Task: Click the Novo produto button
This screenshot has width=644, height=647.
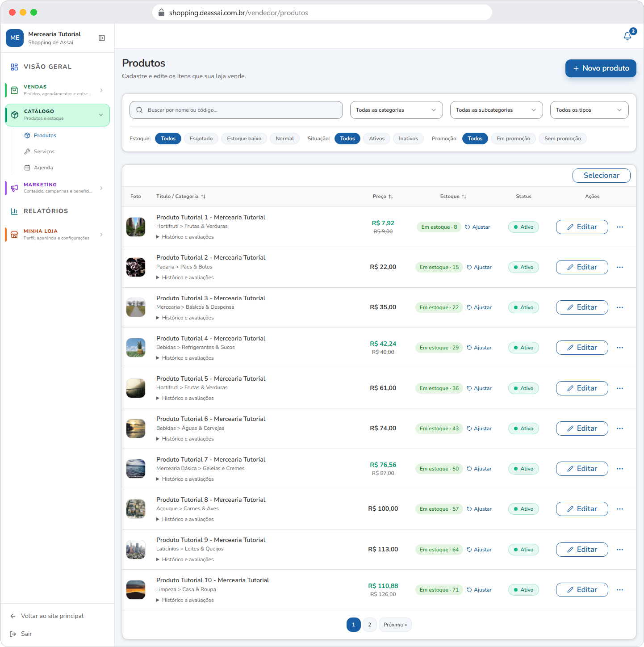Action: click(601, 68)
